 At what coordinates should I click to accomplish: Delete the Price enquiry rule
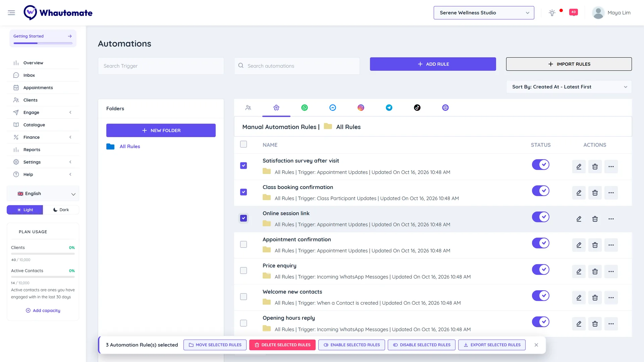coord(595,271)
